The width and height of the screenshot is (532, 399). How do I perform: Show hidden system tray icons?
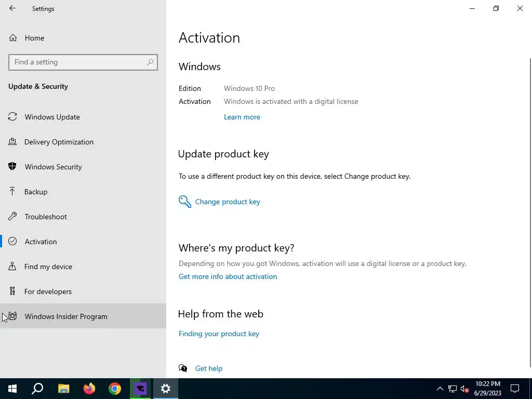point(440,389)
